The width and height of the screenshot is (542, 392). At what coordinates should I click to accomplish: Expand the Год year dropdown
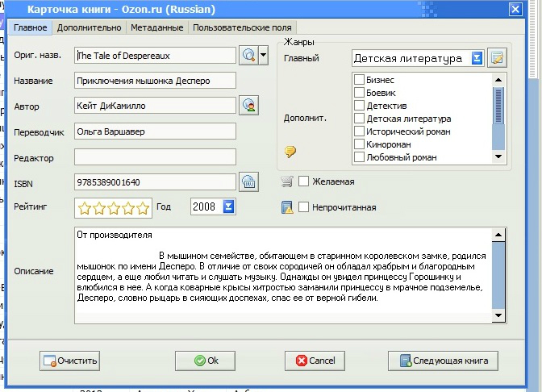(228, 207)
